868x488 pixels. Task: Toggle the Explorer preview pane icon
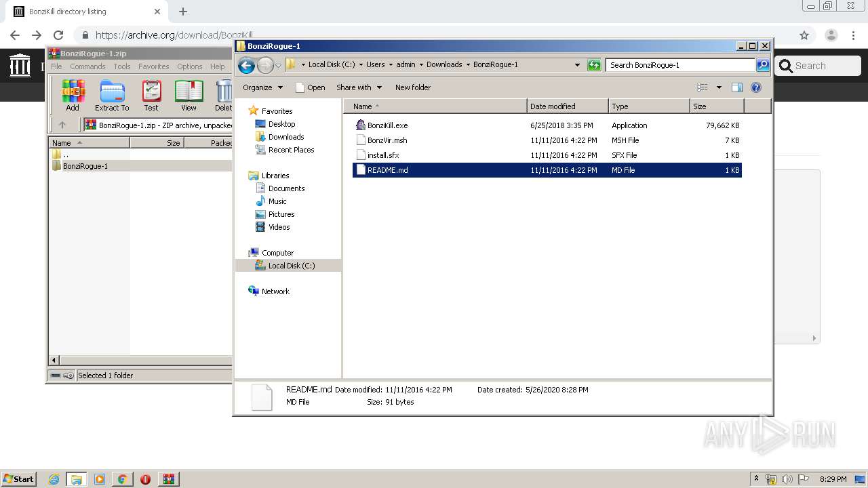(x=737, y=87)
